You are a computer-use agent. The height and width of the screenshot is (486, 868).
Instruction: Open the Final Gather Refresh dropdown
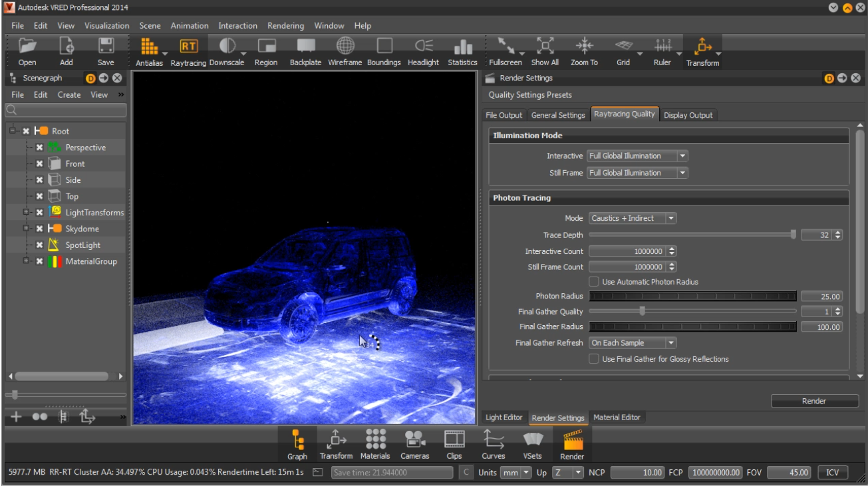633,343
